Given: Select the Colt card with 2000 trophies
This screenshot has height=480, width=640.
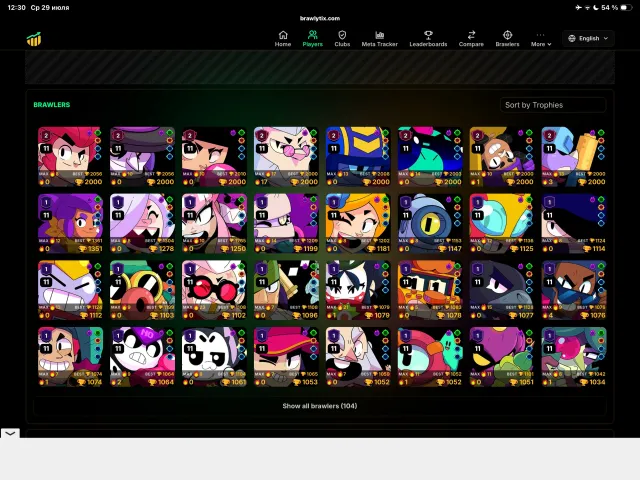Looking at the screenshot, I should (x=70, y=157).
